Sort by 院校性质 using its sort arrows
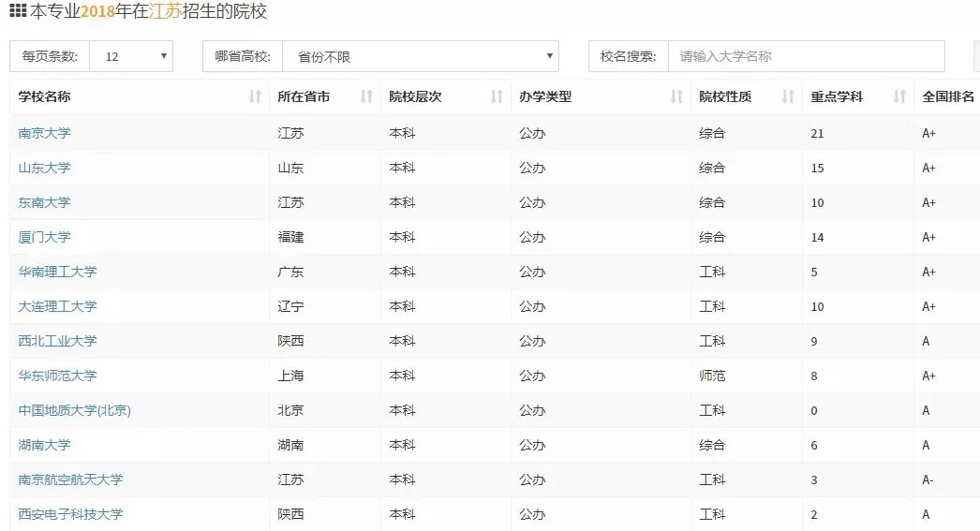Screen dimensions: 980x531 (788, 96)
